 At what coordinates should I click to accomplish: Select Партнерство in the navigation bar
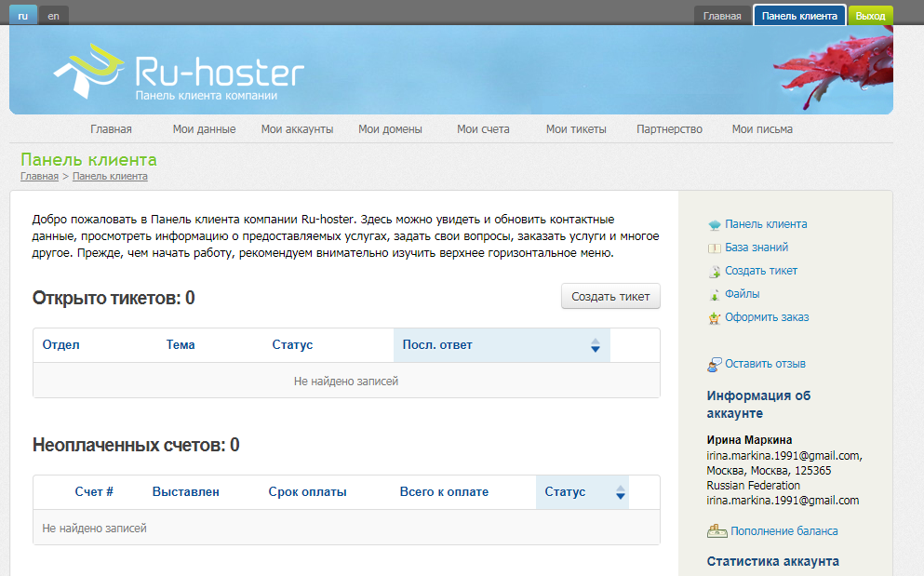pos(668,128)
